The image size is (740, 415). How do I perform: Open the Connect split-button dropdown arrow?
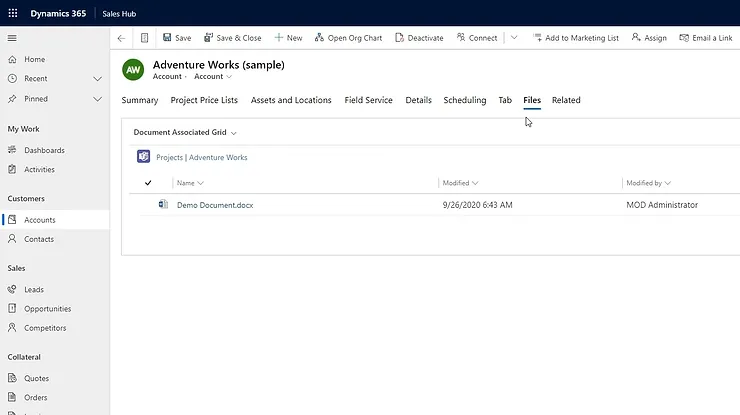point(514,37)
